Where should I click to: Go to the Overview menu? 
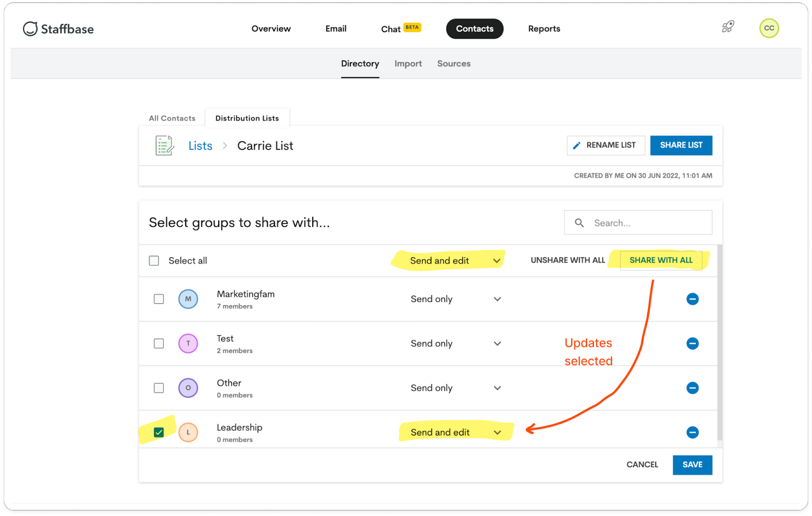click(x=271, y=29)
